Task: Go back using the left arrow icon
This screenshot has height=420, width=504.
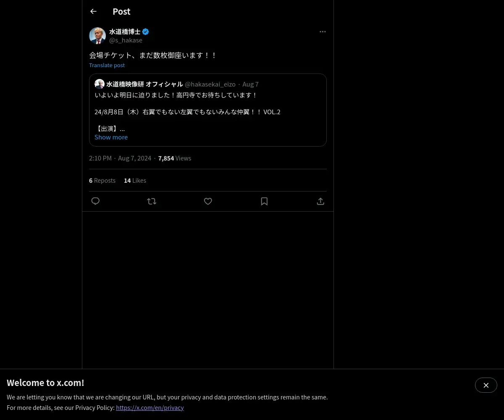Action: 93,11
